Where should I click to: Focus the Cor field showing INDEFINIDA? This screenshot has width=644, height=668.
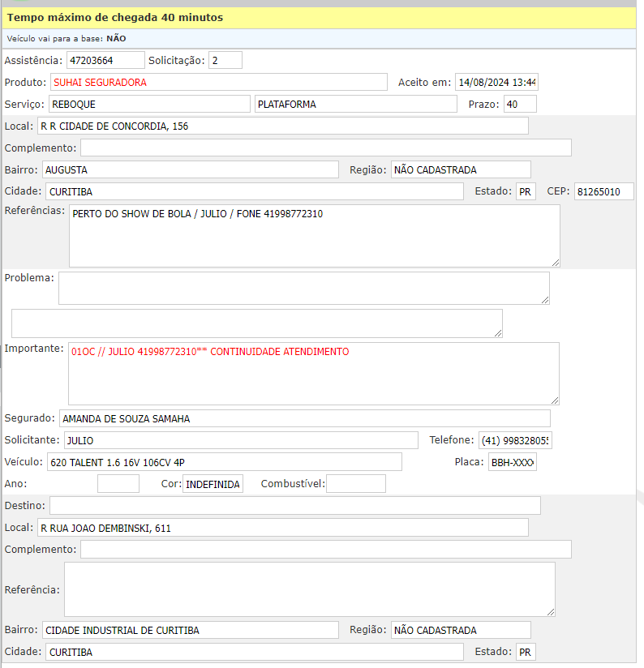coord(213,484)
